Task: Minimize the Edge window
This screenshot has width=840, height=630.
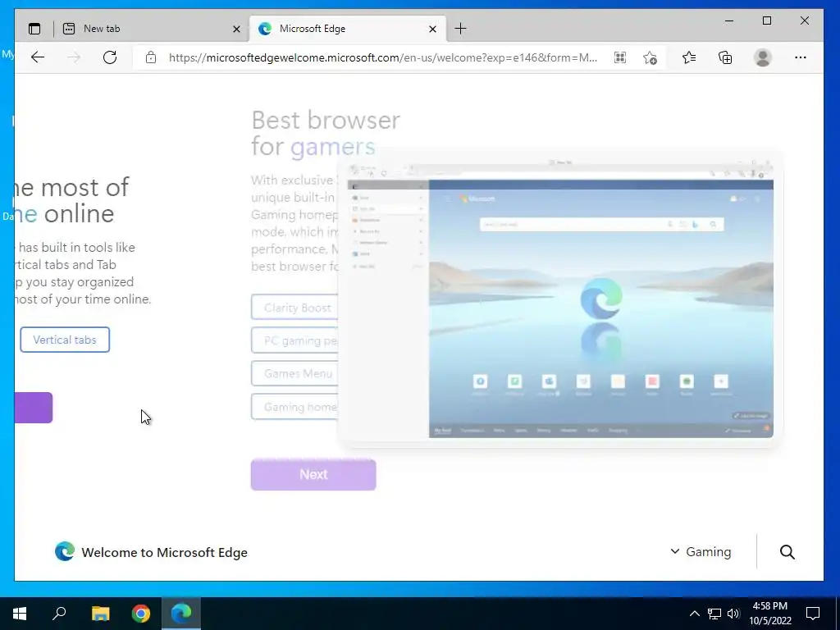Action: pyautogui.click(x=729, y=21)
